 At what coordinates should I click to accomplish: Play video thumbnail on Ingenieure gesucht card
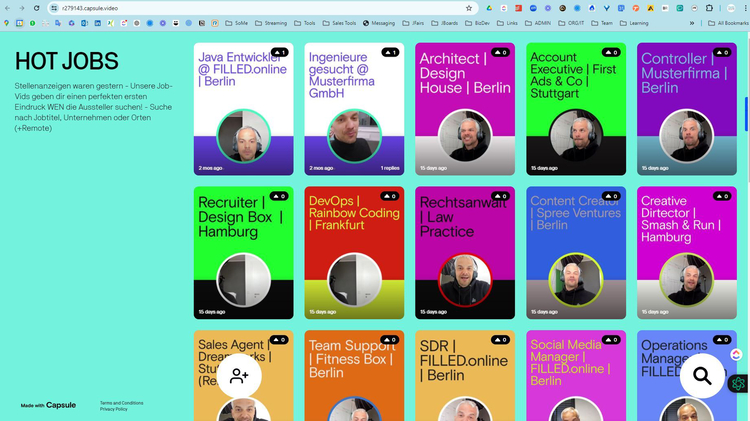(354, 136)
